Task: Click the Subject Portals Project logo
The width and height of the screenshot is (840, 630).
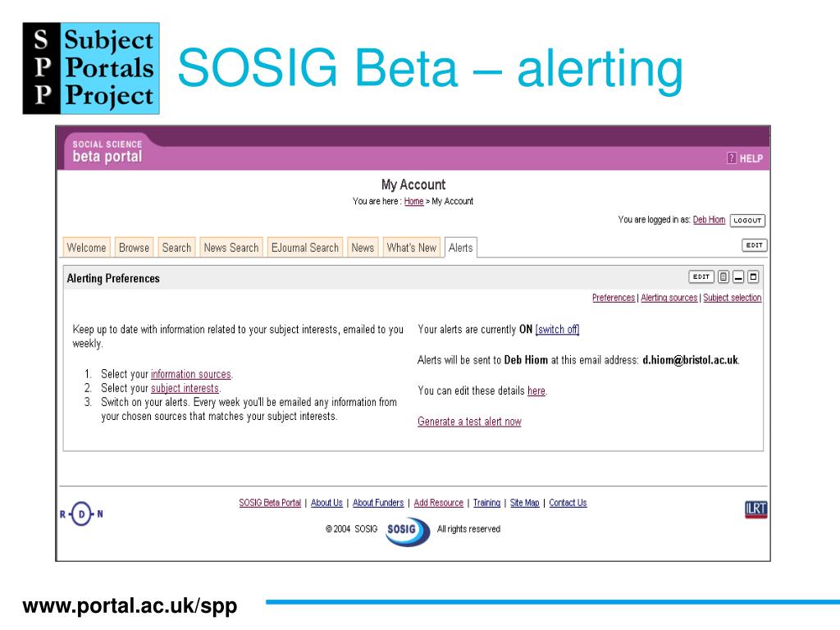Action: pyautogui.click(x=91, y=68)
